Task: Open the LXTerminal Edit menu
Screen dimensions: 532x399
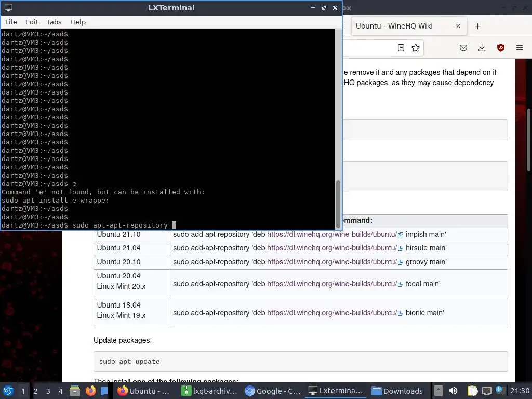Action: (32, 22)
